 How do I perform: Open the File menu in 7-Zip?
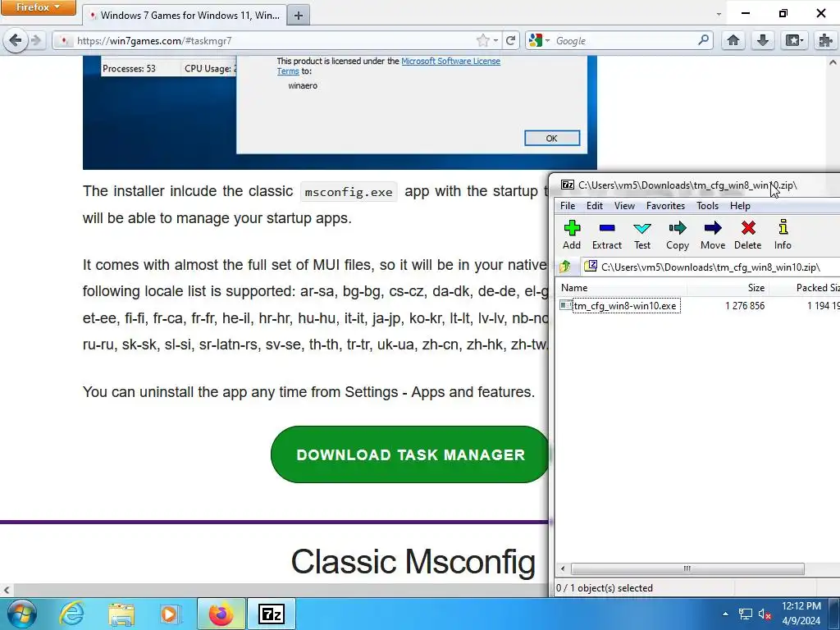coord(568,206)
